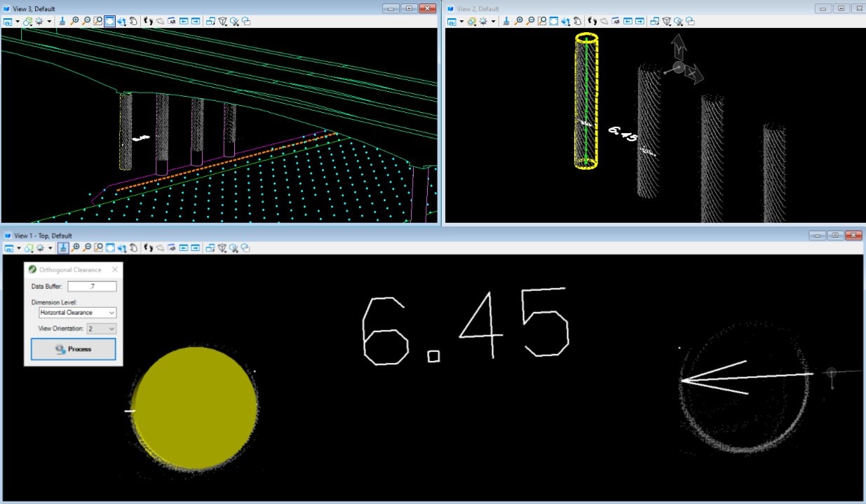The height and width of the screenshot is (504, 866).
Task: Update the View 1 display with refresh brush
Action: (x=65, y=247)
